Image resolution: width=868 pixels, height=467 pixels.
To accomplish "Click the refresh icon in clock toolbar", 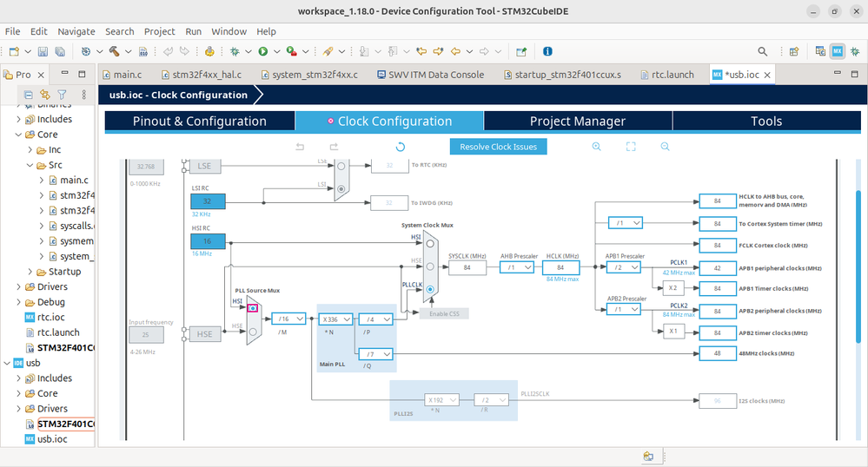I will click(x=401, y=147).
